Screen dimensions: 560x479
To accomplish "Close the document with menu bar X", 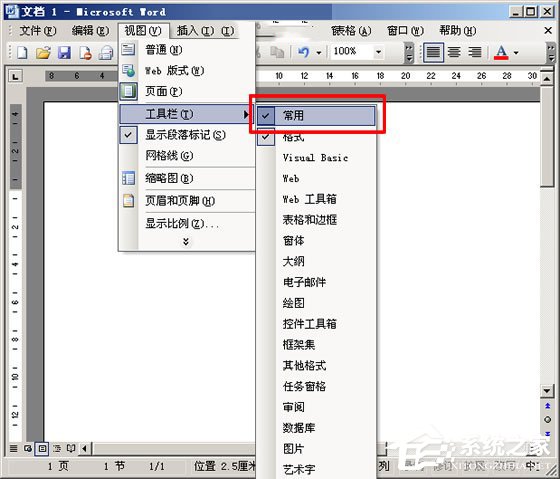I will pyautogui.click(x=548, y=31).
